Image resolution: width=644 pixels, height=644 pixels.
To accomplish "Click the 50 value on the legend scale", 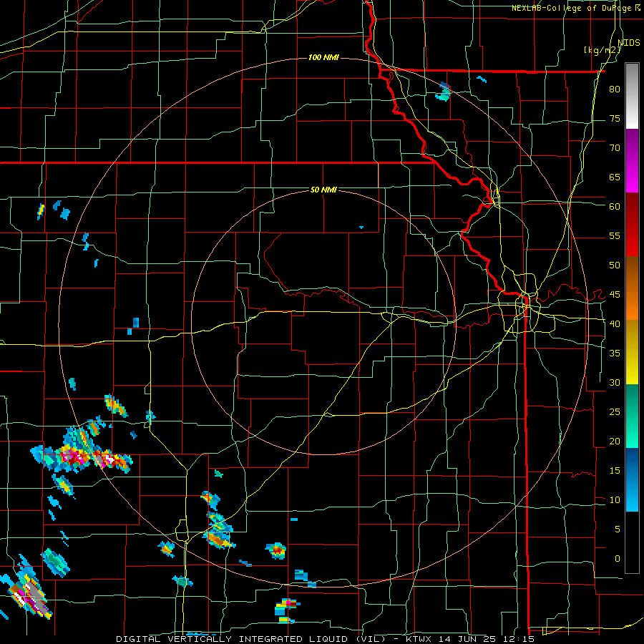I will 615,265.
